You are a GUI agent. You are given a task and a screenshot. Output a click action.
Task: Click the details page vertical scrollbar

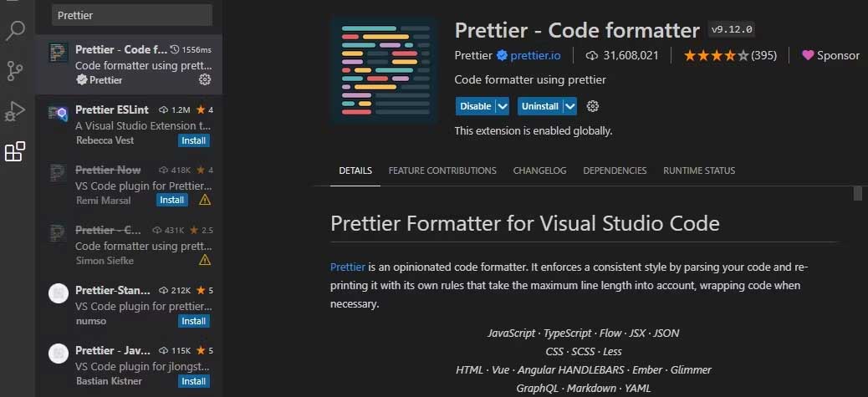pos(857,194)
